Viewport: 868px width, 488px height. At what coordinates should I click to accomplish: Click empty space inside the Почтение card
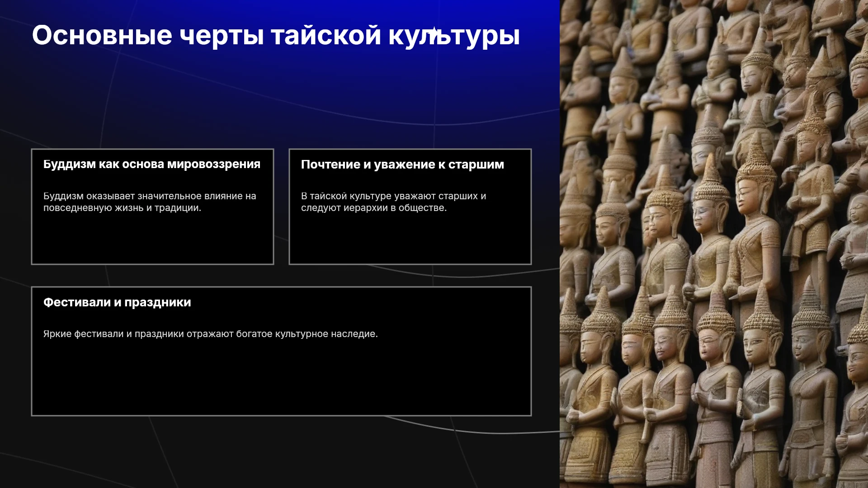point(410,239)
